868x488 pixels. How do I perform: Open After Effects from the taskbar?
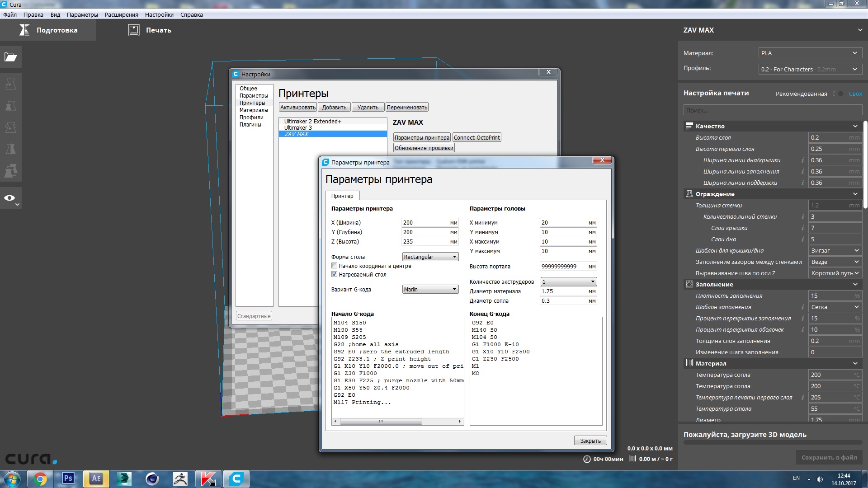click(x=96, y=479)
